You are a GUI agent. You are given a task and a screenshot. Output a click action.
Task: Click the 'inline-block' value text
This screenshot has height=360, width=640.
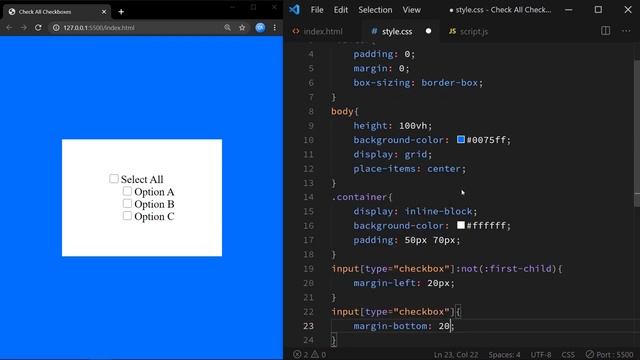pos(439,211)
